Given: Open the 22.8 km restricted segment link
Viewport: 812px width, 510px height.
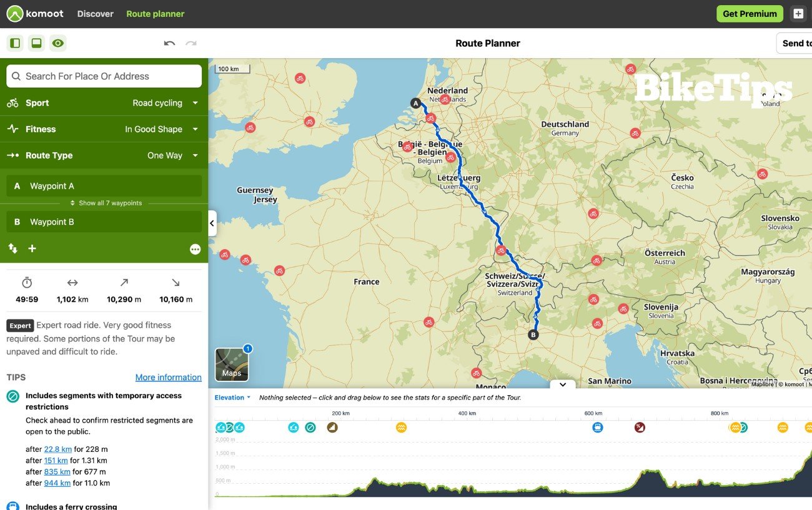Looking at the screenshot, I should coord(58,449).
